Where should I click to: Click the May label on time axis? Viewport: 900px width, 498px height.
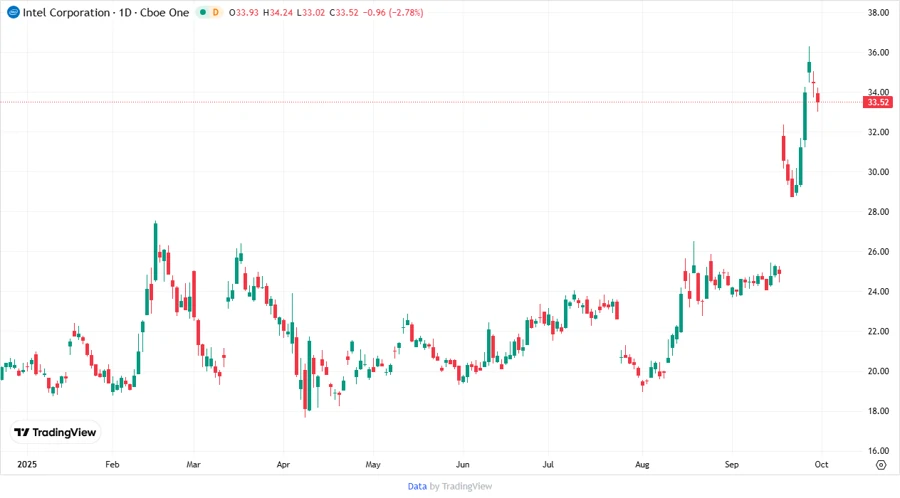coord(373,464)
